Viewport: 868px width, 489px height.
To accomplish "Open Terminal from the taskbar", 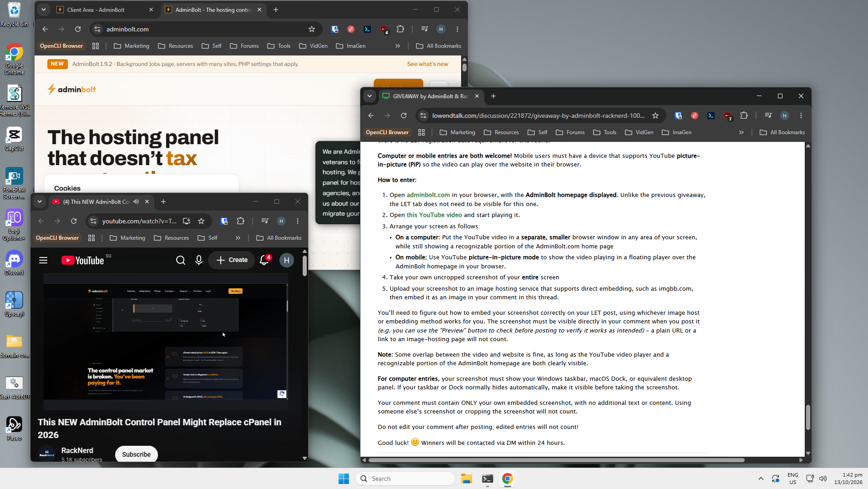I will coord(487,479).
